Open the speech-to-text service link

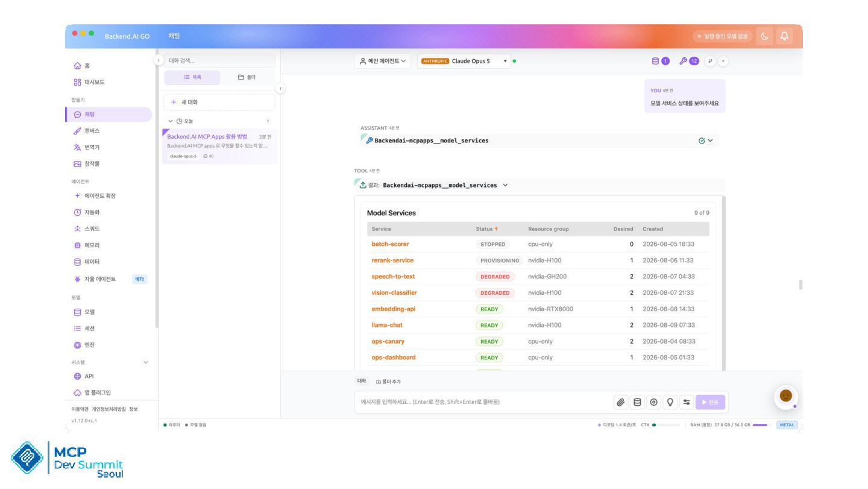tap(393, 277)
